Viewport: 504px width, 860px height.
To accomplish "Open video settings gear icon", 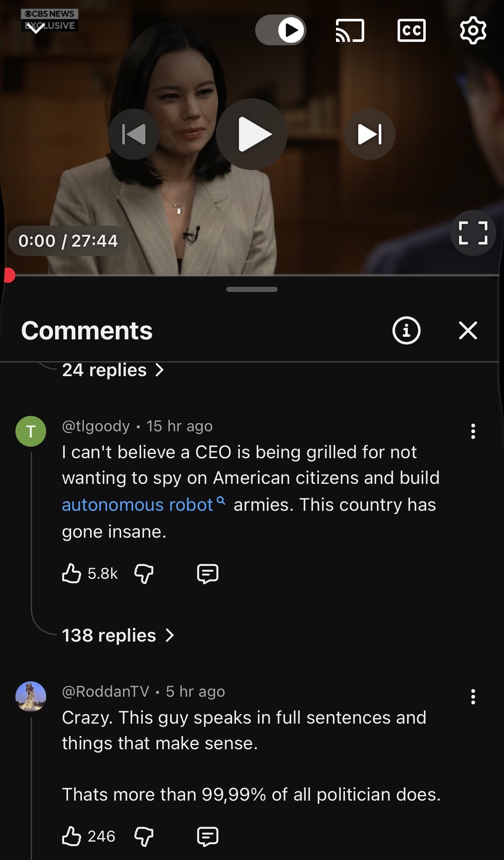I will tap(473, 30).
